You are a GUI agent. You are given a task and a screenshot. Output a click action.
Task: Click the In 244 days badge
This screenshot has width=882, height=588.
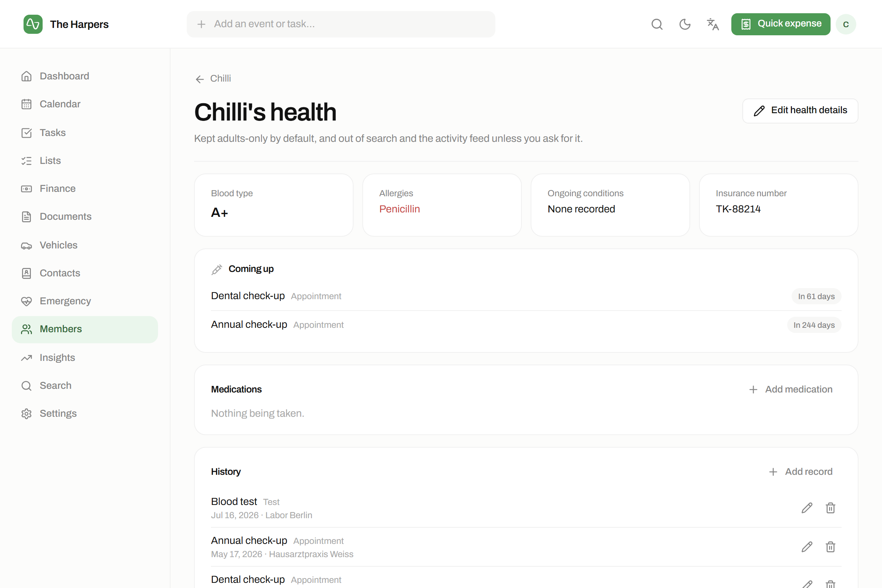(x=814, y=325)
